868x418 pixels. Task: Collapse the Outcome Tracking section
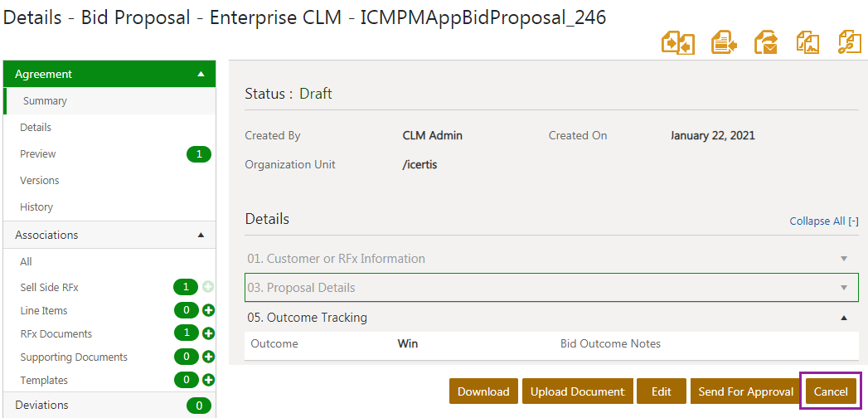click(844, 318)
